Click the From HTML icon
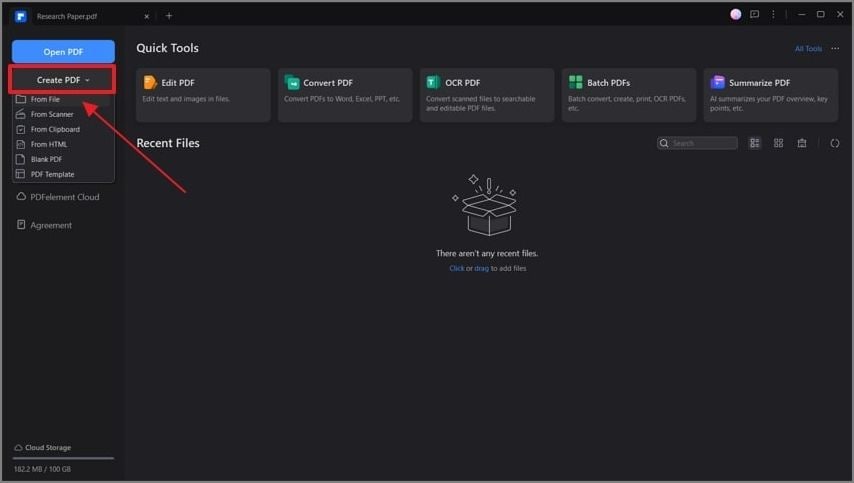 [x=21, y=144]
